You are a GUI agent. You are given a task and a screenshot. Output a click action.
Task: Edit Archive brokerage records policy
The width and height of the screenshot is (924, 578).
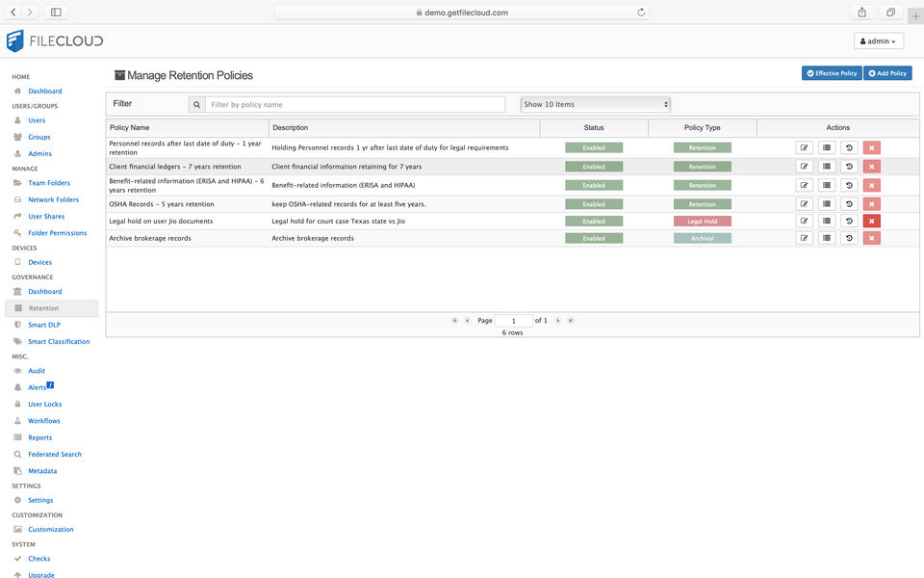point(804,238)
